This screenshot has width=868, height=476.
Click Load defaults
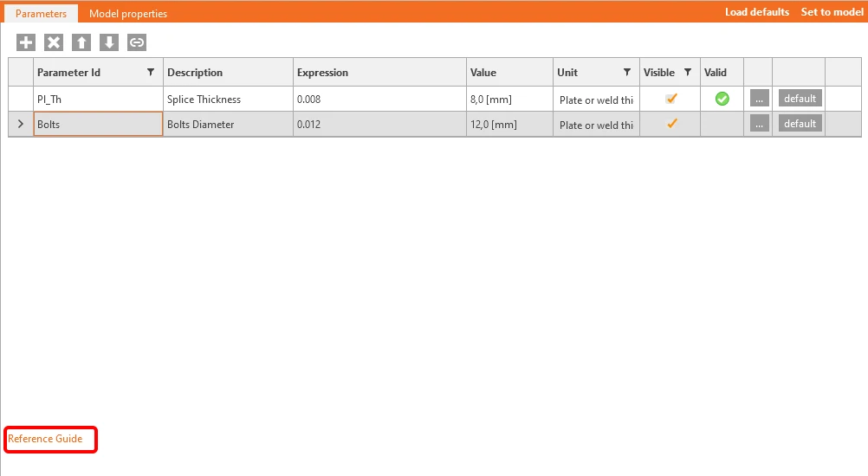click(x=757, y=12)
